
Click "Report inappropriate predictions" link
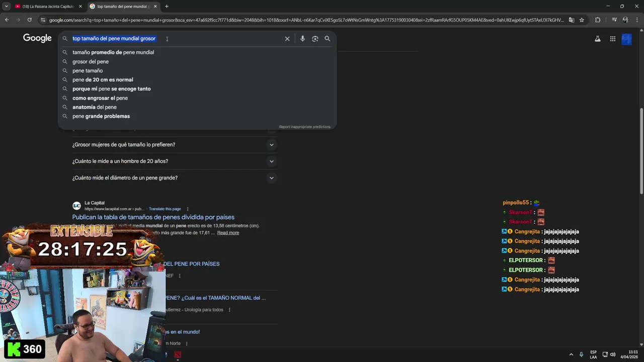305,127
